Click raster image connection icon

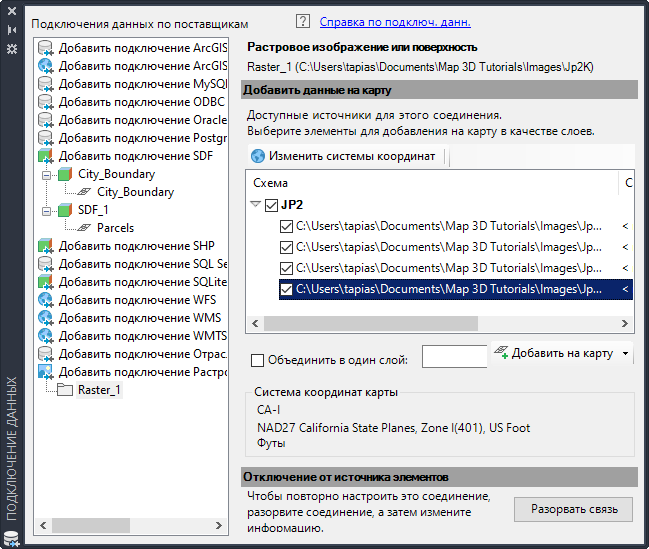(x=46, y=372)
